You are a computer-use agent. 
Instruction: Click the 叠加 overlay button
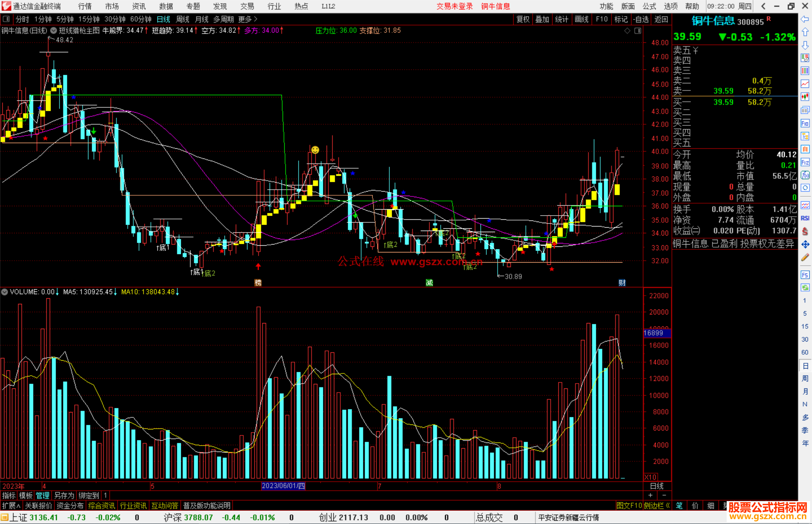(542, 19)
